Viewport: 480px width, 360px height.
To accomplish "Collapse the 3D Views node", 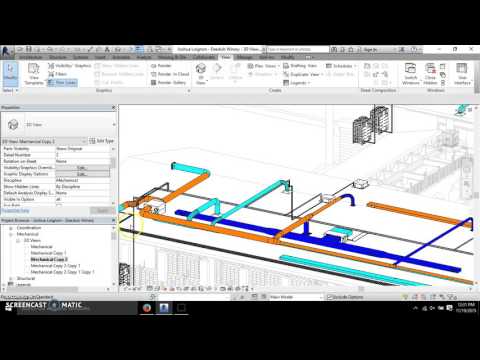I will 18,240.
